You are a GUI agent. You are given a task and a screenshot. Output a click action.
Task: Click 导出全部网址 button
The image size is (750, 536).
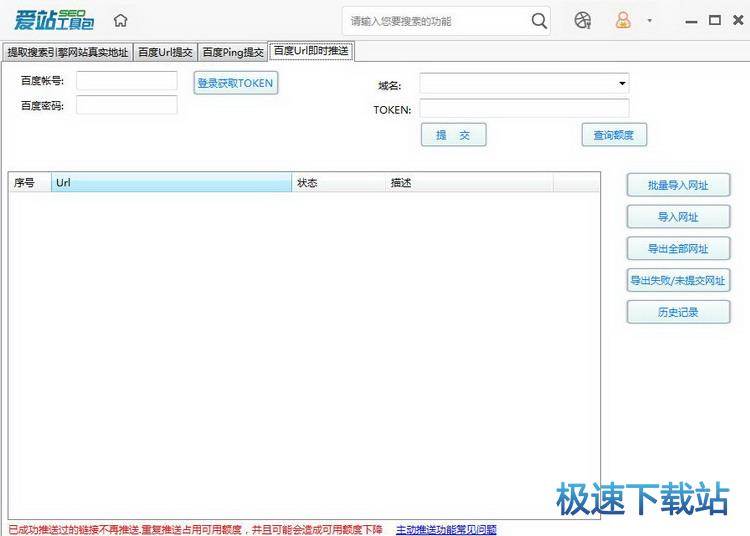coord(678,249)
